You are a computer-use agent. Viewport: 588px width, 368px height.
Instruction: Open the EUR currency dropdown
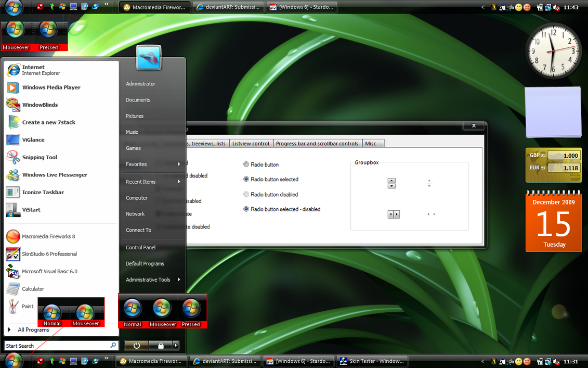click(x=542, y=168)
